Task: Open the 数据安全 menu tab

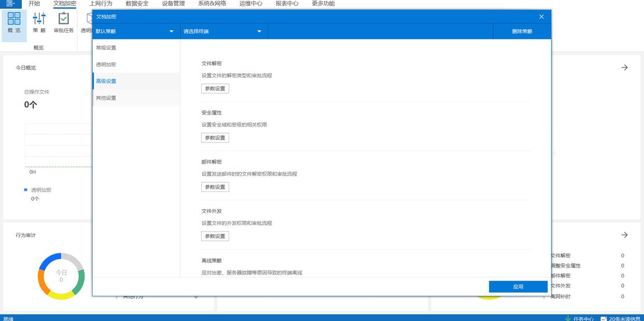Action: [x=137, y=4]
